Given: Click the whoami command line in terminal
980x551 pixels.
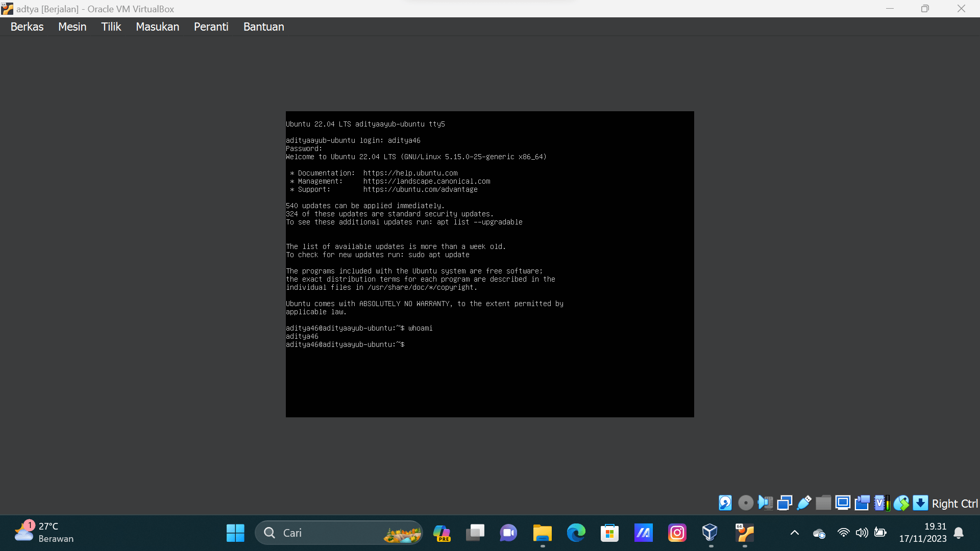Looking at the screenshot, I should tap(359, 328).
